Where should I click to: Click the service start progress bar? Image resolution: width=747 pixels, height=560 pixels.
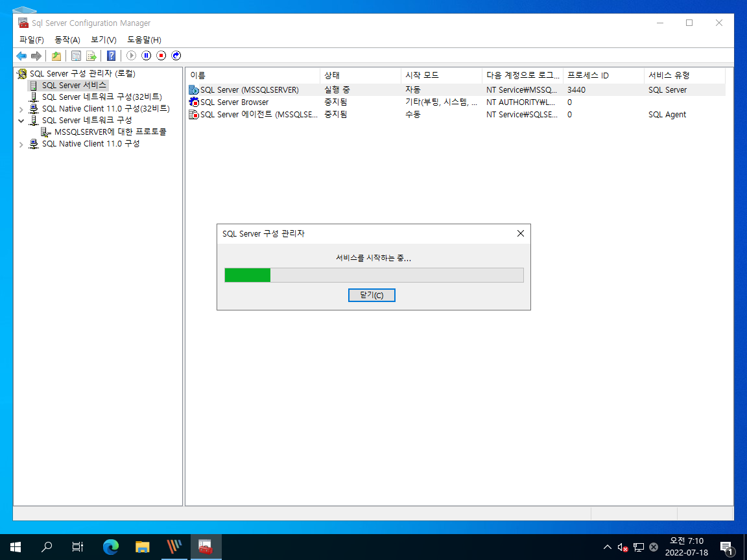(x=374, y=275)
